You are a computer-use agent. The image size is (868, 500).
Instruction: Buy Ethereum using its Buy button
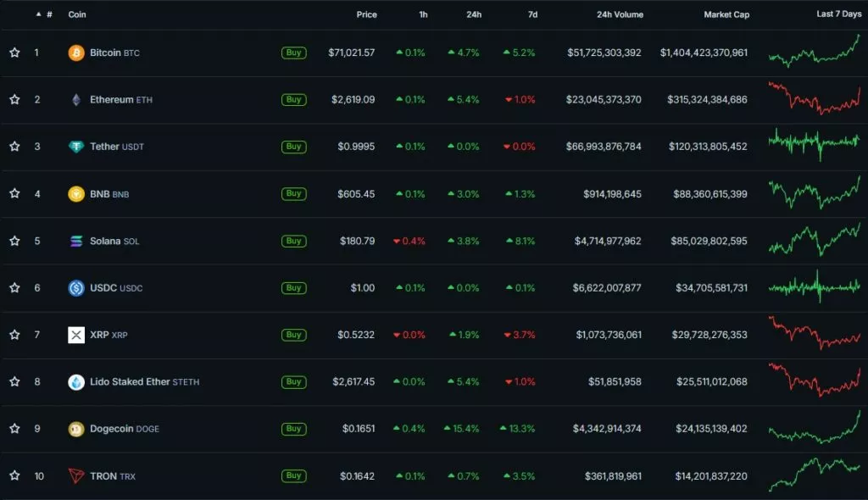(x=293, y=100)
